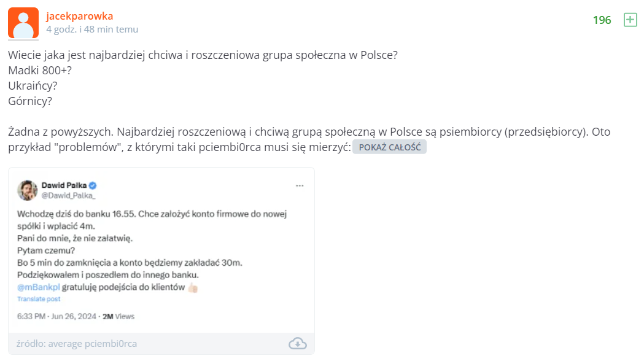Download the image with the cloud icon

click(297, 343)
